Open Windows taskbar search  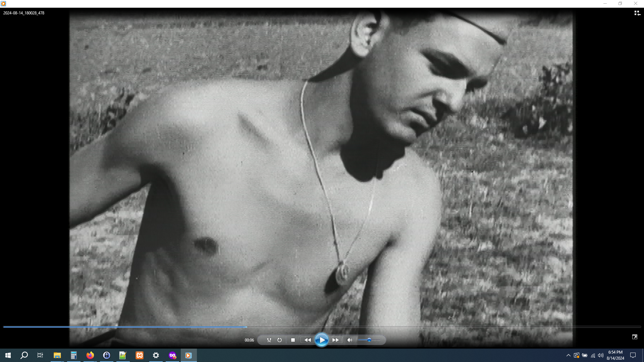click(24, 355)
